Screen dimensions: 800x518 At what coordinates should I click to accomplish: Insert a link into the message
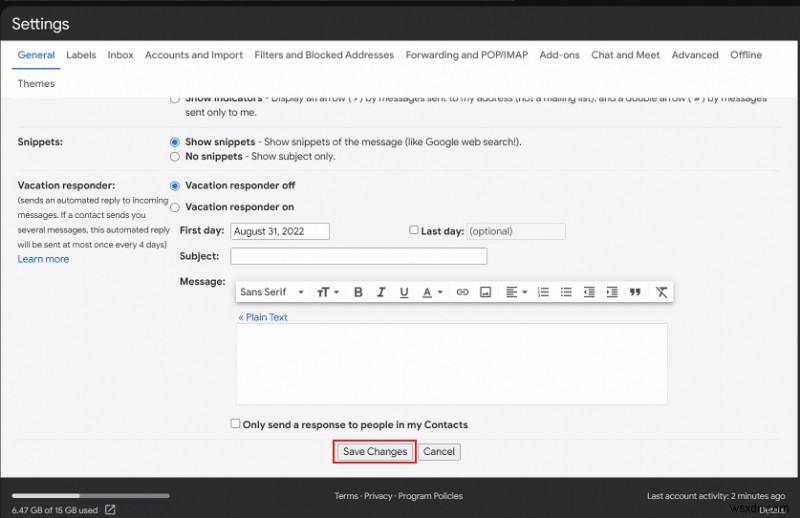click(x=462, y=292)
